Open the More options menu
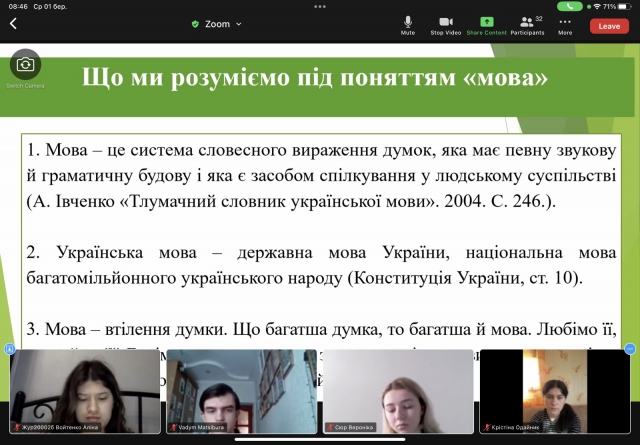 [x=565, y=26]
